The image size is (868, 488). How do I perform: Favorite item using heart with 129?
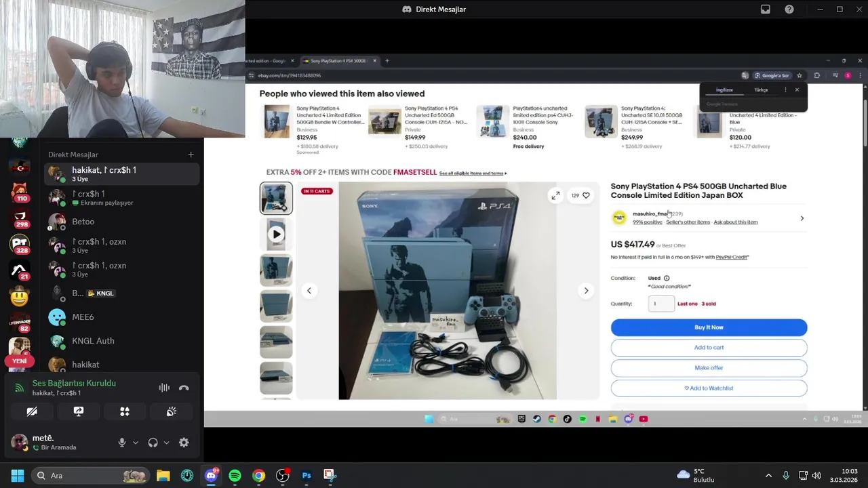click(x=580, y=195)
